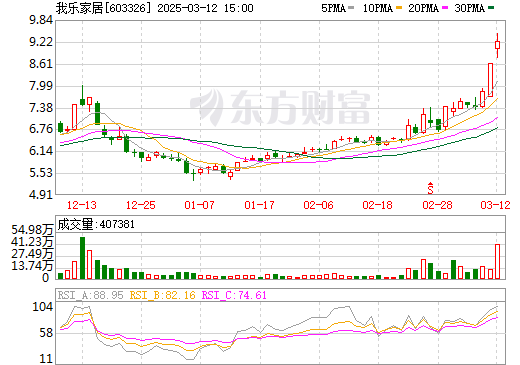Click the 54.98万 volume axis label

[x=32, y=230]
